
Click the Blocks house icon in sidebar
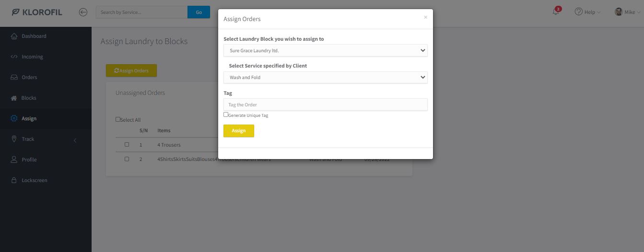[14, 98]
